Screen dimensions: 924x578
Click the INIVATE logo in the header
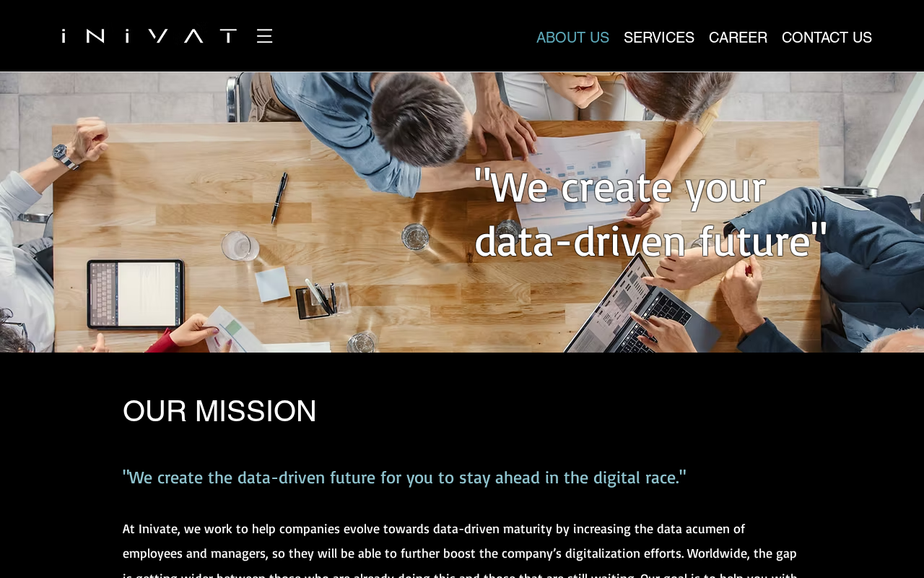(167, 36)
